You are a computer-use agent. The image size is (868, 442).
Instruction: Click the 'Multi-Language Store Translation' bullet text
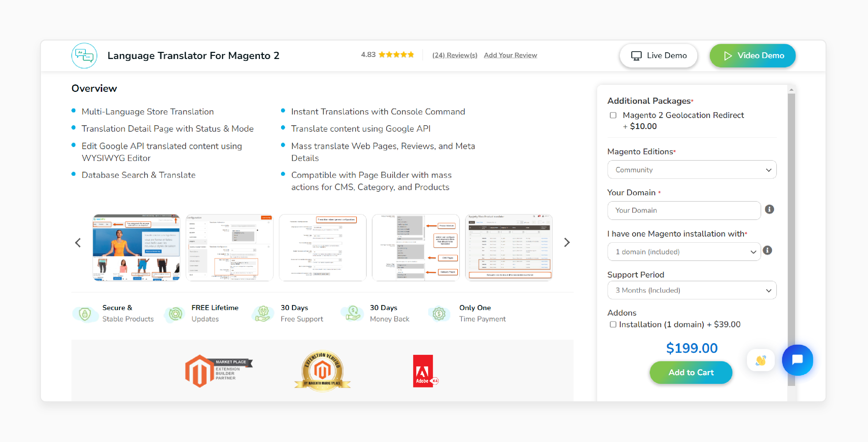[x=147, y=112]
